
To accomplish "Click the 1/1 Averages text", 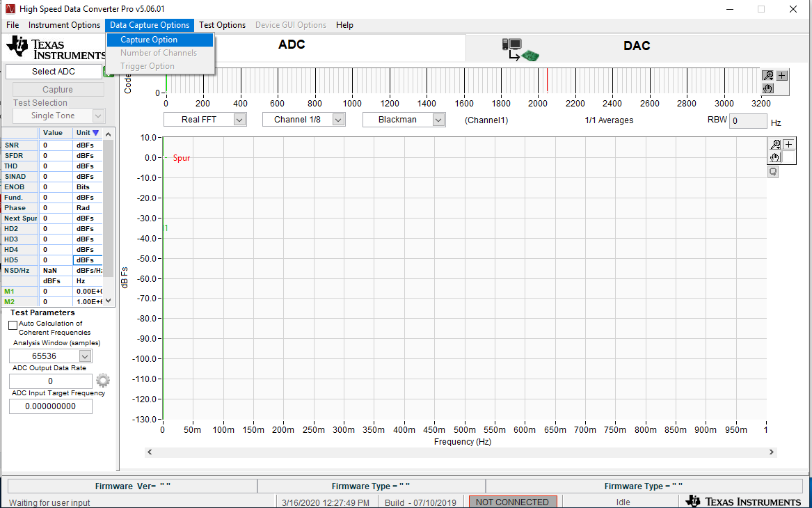I will click(609, 120).
